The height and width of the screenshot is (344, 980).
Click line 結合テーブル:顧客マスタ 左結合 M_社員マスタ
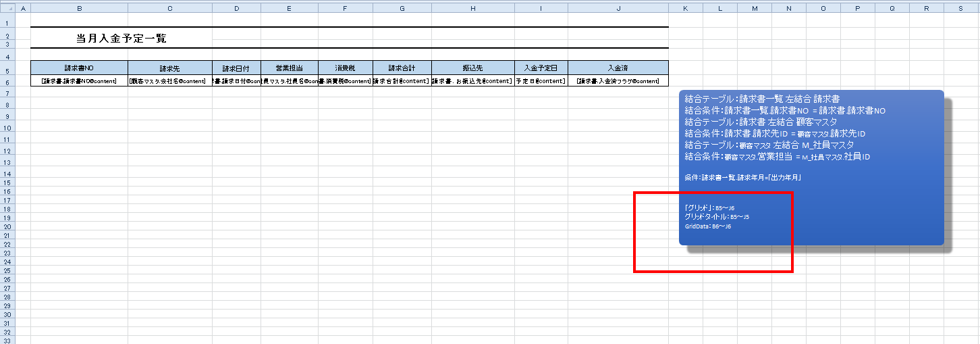769,145
